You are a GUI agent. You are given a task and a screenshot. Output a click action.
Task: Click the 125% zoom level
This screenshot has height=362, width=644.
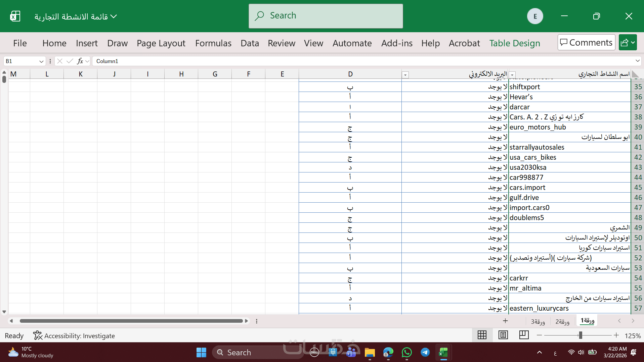633,336
